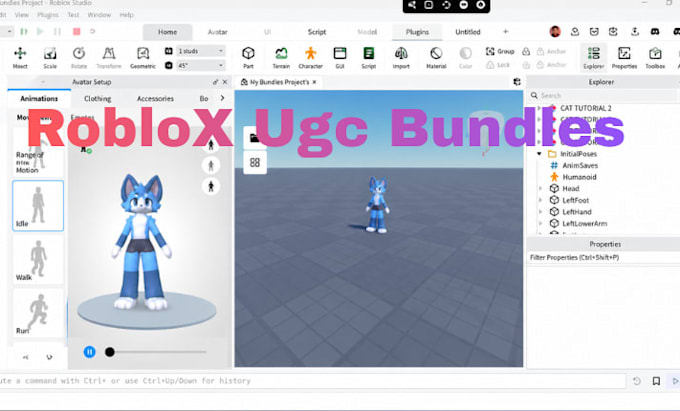Select the Scale tool
Screen dimensions: 680x411
50,58
